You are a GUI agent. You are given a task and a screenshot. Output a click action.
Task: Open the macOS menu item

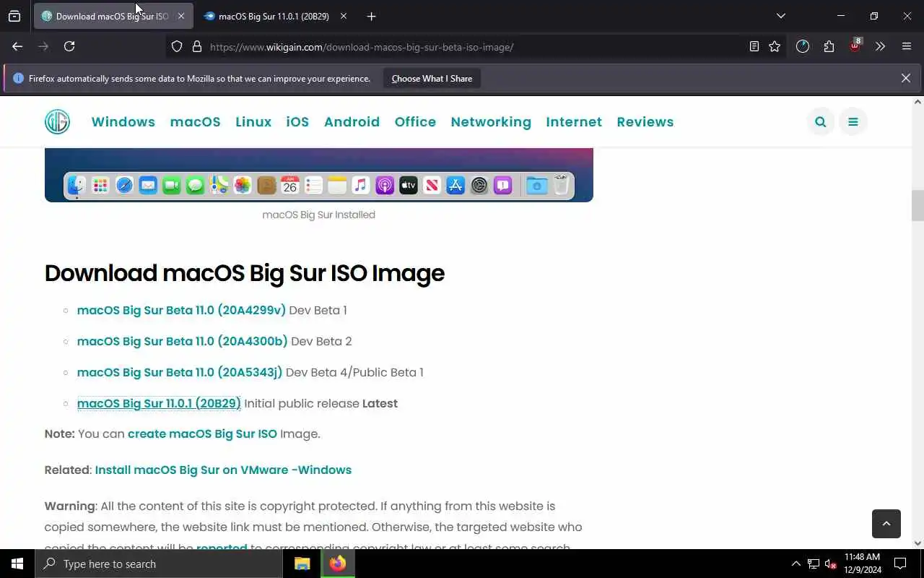pyautogui.click(x=195, y=122)
